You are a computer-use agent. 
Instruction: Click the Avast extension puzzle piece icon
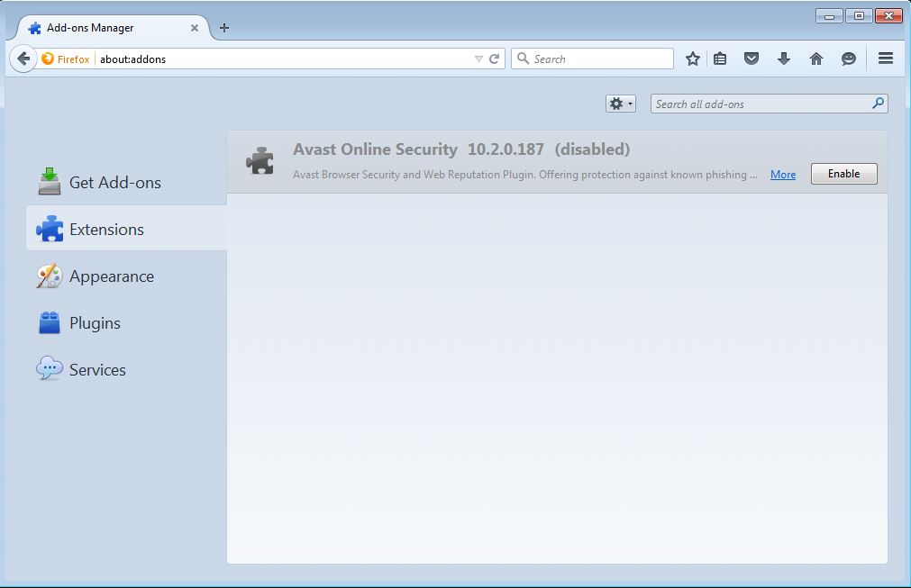click(260, 161)
